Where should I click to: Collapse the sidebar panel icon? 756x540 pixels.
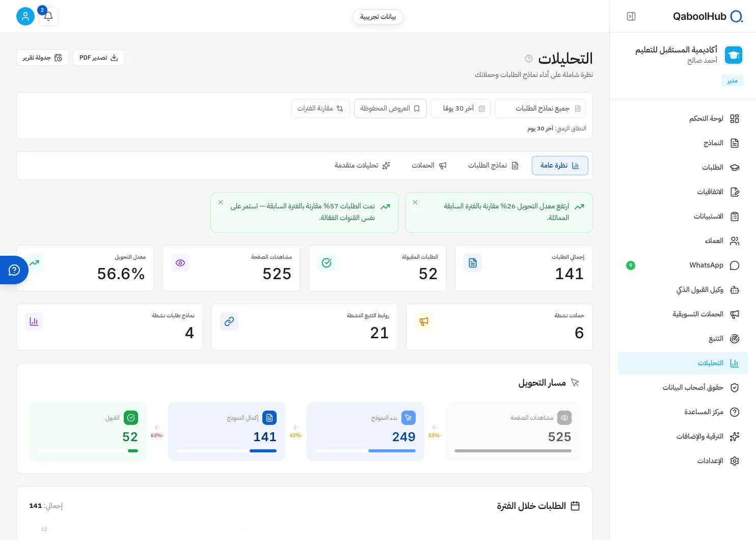coord(631,16)
